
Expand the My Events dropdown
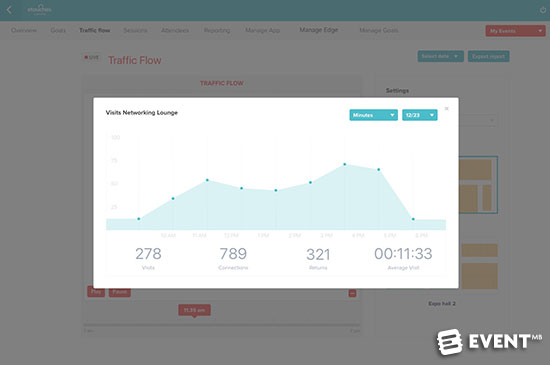click(x=515, y=31)
